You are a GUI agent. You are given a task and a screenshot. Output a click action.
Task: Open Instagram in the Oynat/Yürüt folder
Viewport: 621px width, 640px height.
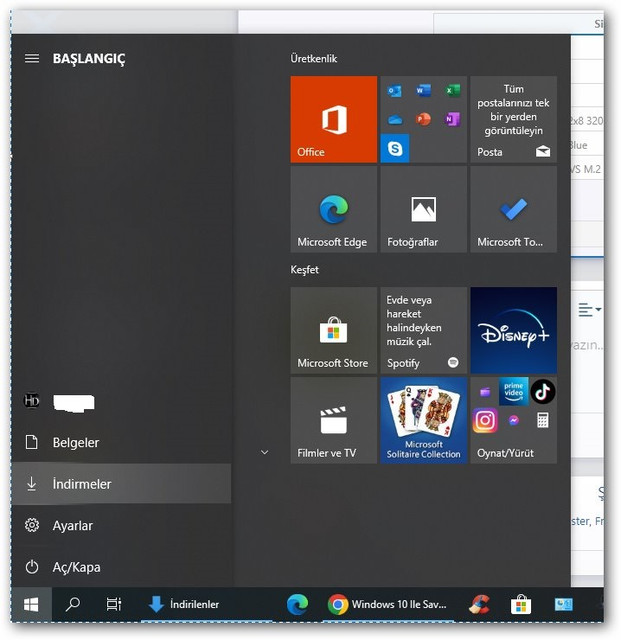click(485, 420)
